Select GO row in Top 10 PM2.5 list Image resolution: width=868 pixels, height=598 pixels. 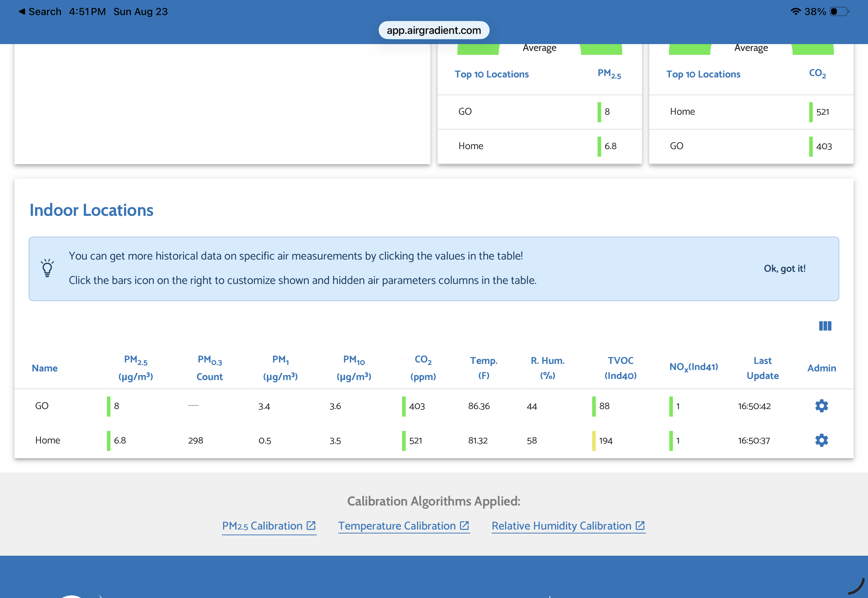coord(539,111)
